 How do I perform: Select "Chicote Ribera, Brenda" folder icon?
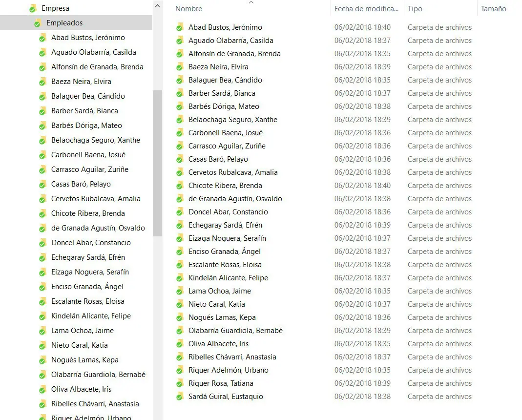[x=181, y=185]
